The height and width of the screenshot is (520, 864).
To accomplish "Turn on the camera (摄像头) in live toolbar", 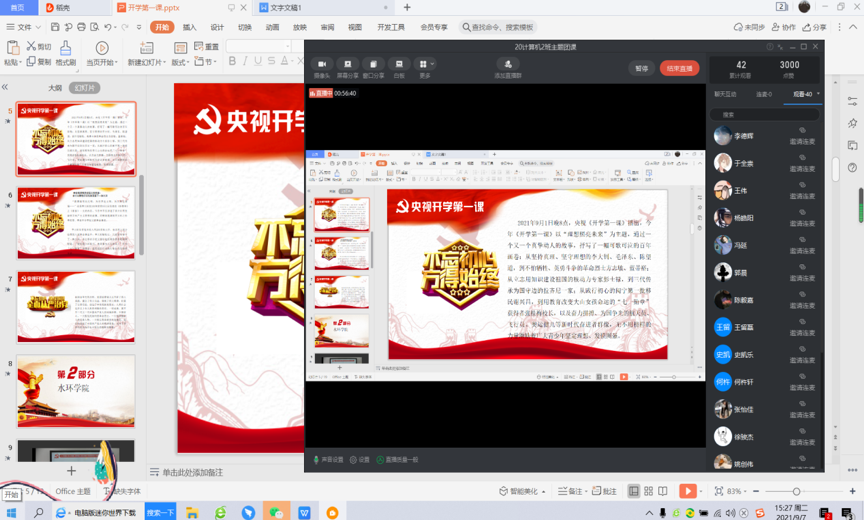I will click(322, 67).
